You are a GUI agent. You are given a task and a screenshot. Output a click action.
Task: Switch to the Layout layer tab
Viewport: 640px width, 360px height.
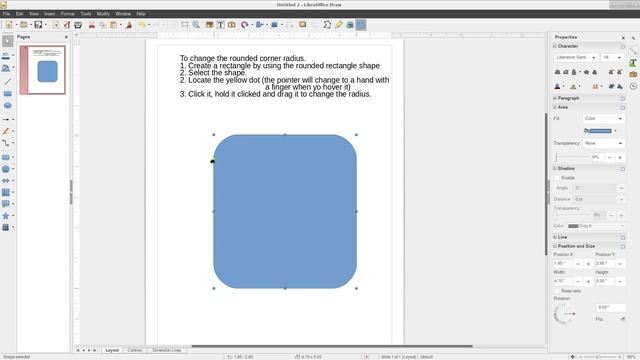[x=112, y=350]
